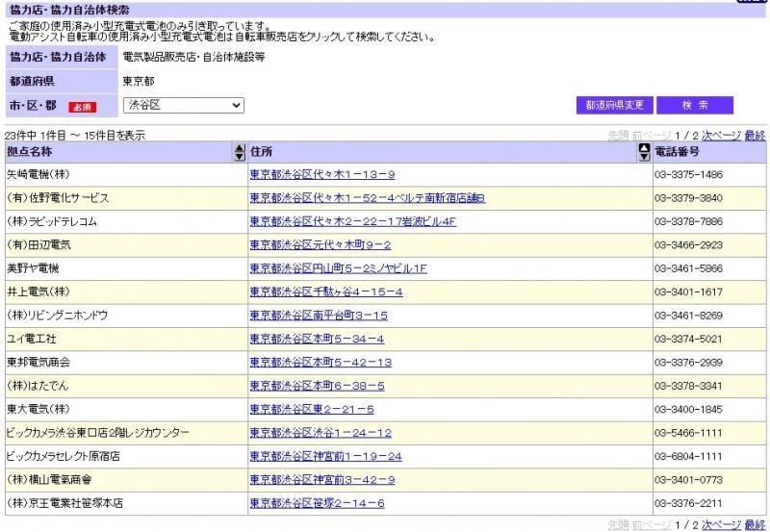This screenshot has width=770, height=532.
Task: Go to 次ページ in the bottom pagination
Action: (721, 525)
